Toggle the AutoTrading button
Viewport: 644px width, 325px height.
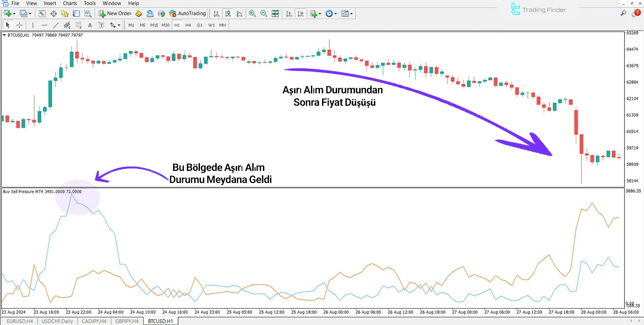point(187,13)
